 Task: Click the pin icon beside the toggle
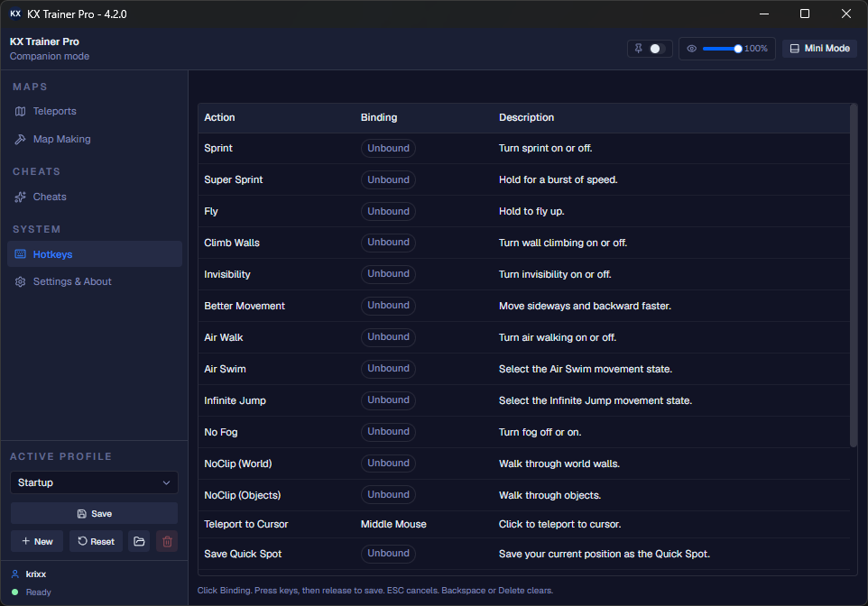tap(638, 49)
